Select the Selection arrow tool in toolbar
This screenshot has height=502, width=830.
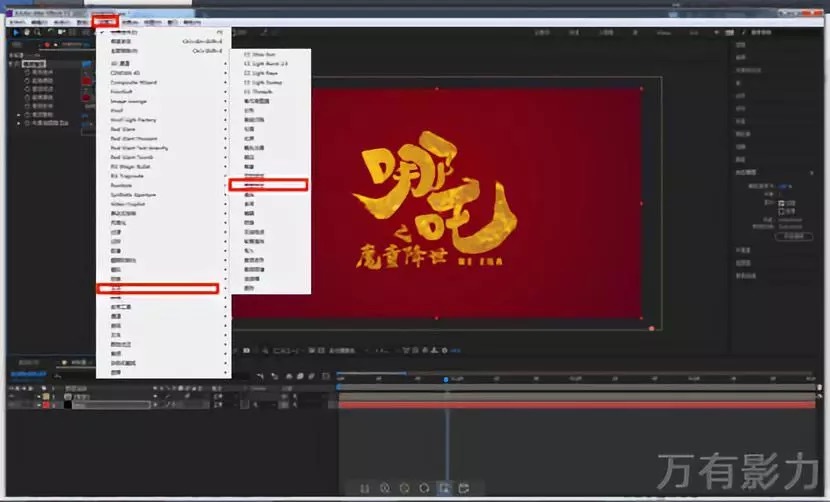[16, 33]
